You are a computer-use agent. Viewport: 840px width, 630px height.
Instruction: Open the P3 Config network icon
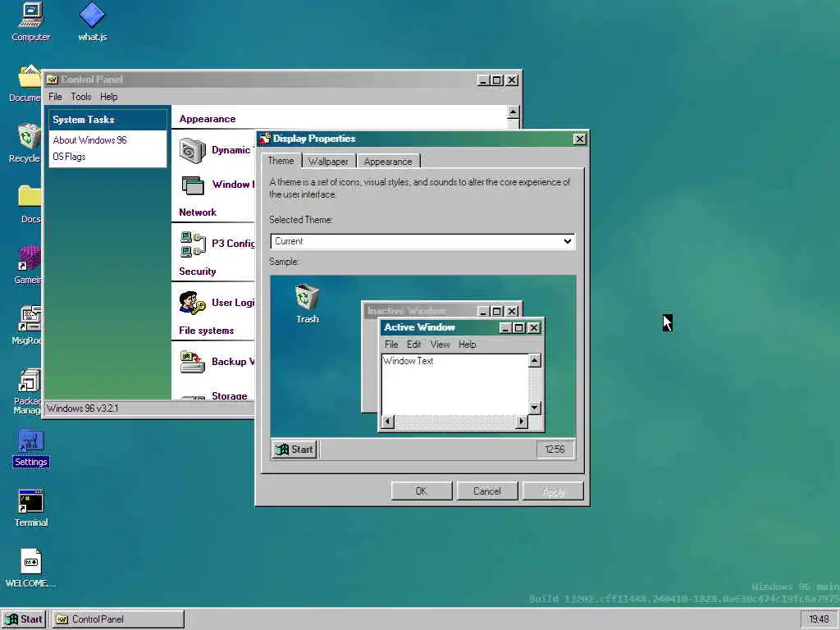tap(193, 244)
